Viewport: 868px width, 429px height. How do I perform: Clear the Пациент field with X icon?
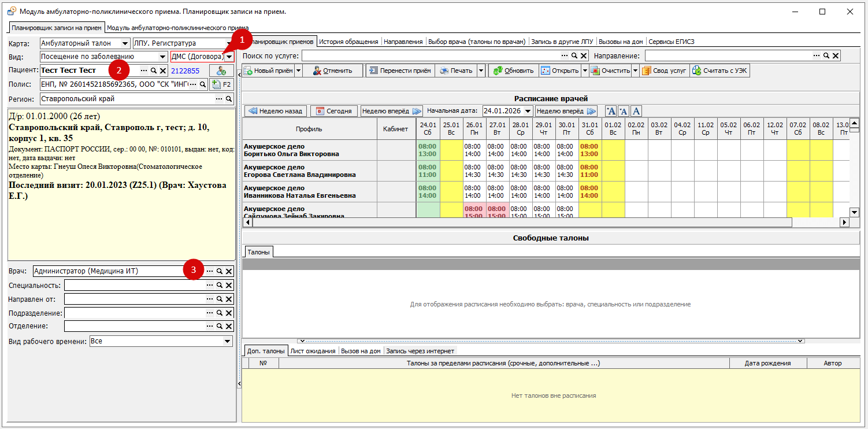click(163, 71)
